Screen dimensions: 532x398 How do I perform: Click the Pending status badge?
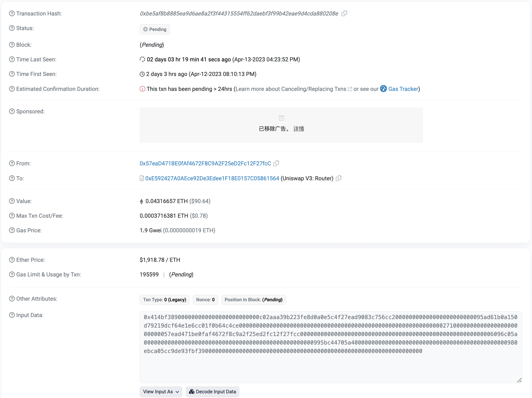[x=155, y=29]
